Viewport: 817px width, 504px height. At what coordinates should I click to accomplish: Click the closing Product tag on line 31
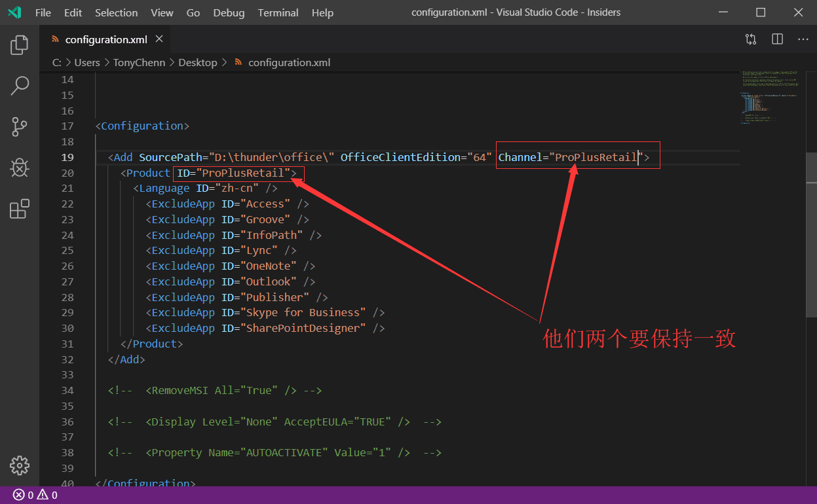coord(152,344)
